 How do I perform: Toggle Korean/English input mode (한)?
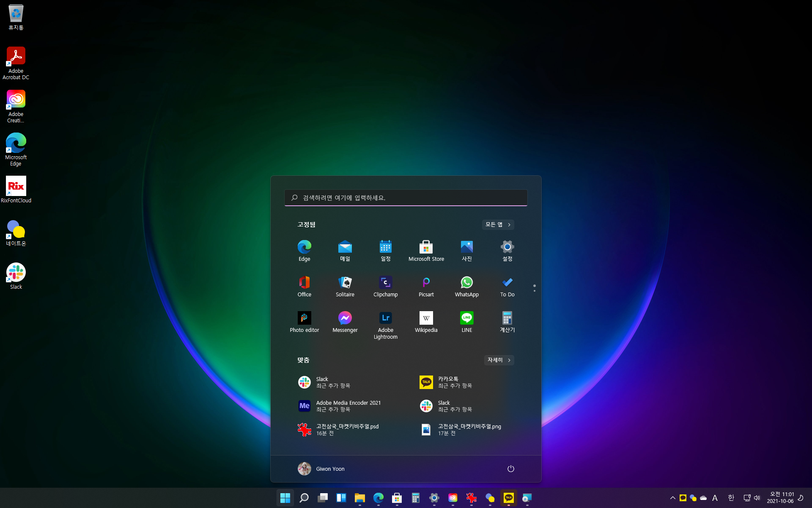click(731, 498)
